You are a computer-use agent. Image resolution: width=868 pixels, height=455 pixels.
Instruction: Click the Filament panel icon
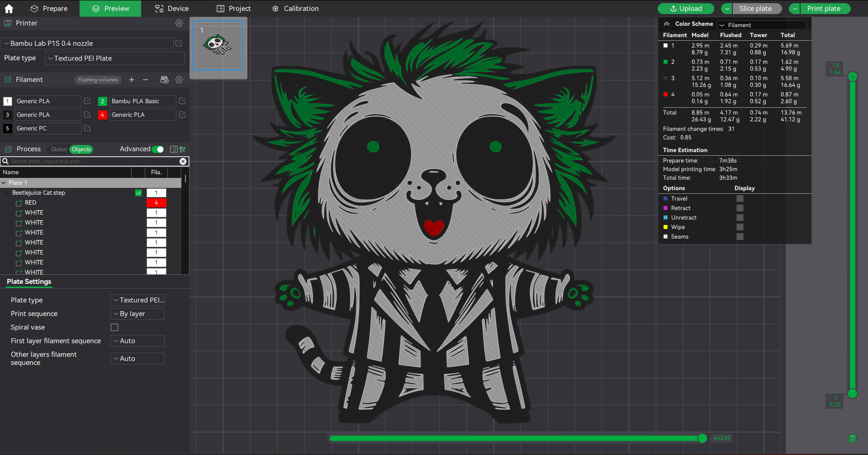pyautogui.click(x=8, y=80)
